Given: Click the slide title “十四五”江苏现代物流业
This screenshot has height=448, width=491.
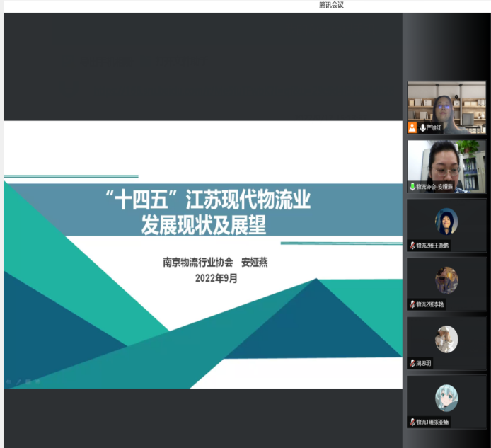Looking at the screenshot, I should point(212,201).
